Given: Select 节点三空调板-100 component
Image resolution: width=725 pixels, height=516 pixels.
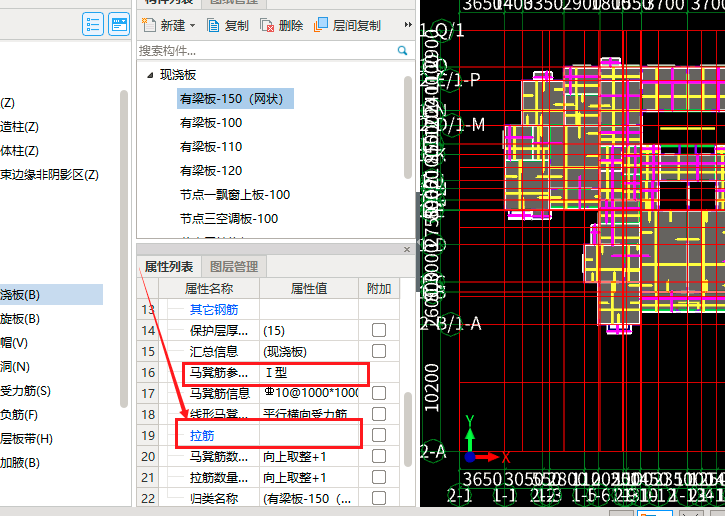Looking at the screenshot, I should [x=229, y=219].
